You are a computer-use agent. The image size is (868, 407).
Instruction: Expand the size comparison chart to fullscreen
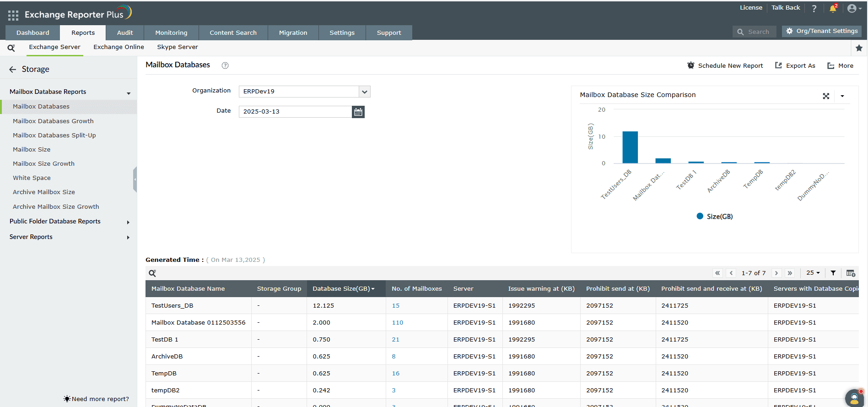(x=826, y=96)
